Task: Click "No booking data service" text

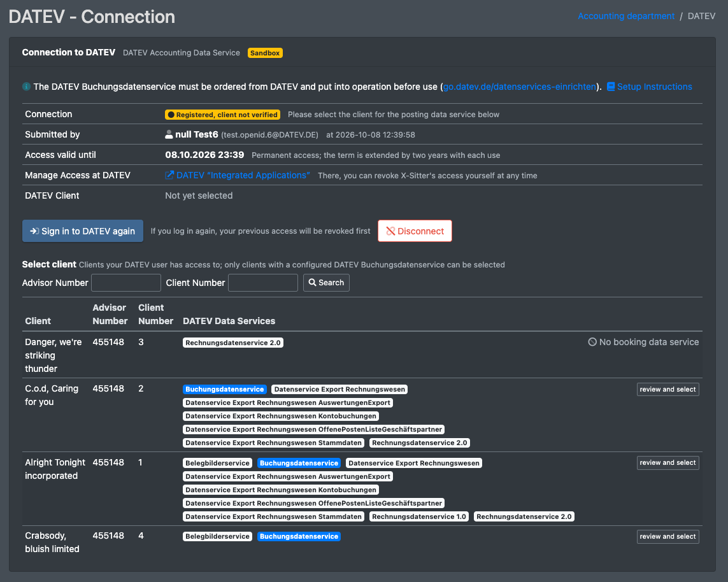Action: pos(648,342)
